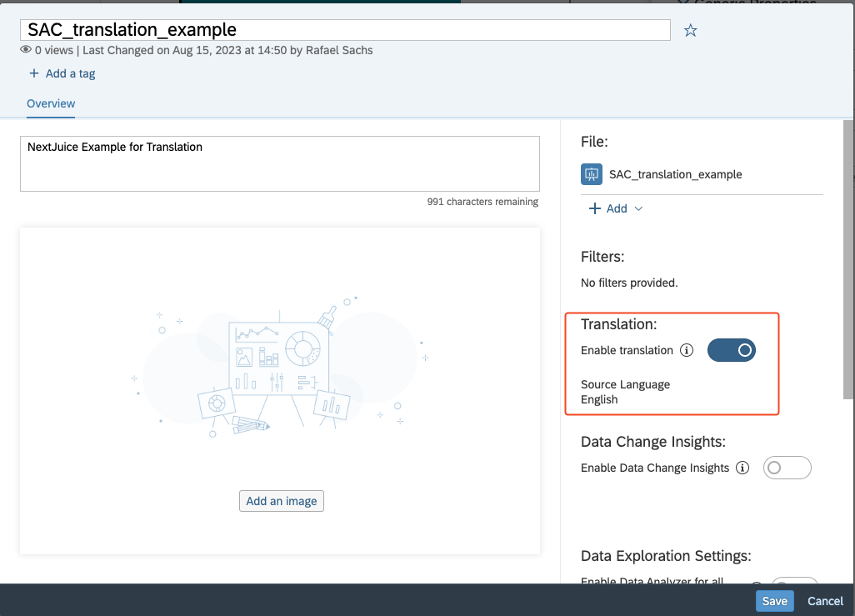Open Add a tag link
This screenshot has width=855, height=616.
[x=70, y=73]
